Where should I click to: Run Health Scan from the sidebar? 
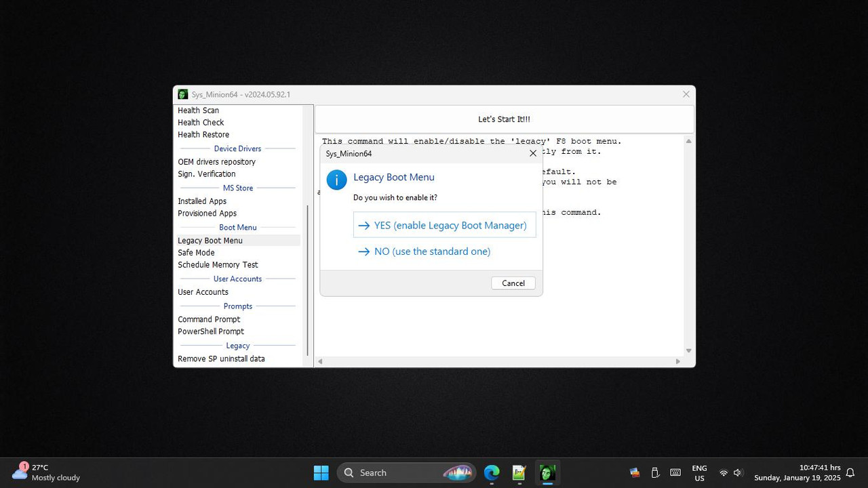pos(198,110)
